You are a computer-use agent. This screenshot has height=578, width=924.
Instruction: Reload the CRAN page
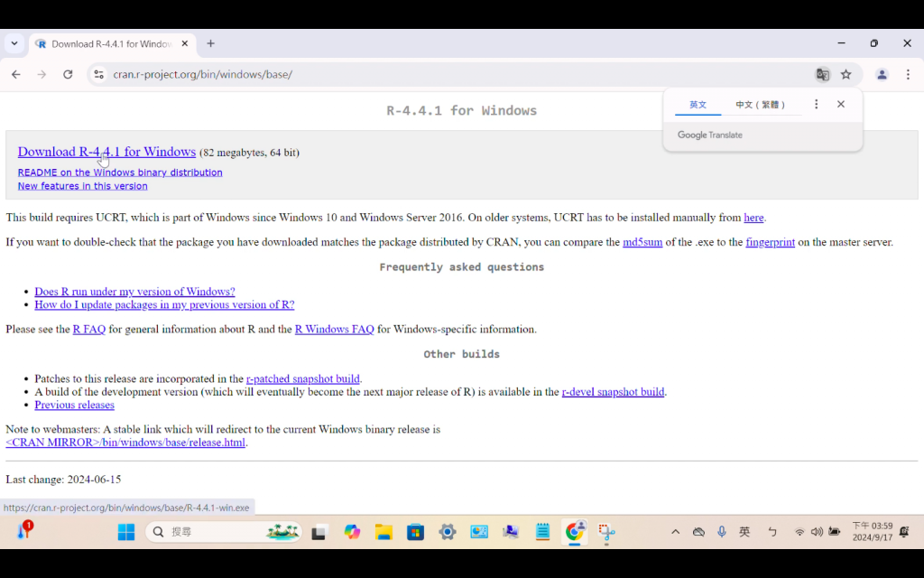coord(68,74)
